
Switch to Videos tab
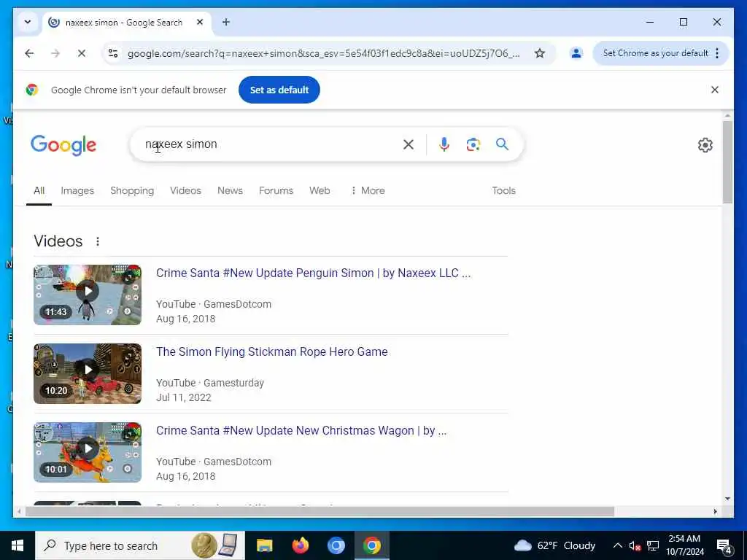[185, 190]
